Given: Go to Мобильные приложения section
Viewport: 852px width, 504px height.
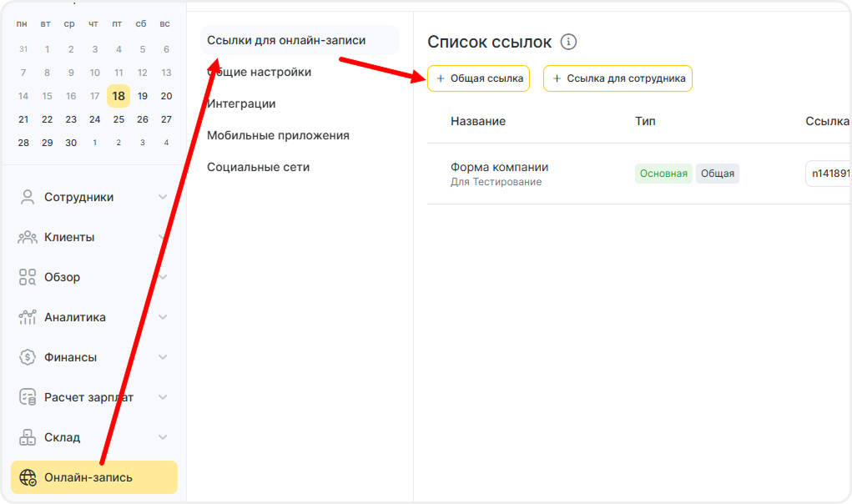Looking at the screenshot, I should (x=278, y=135).
